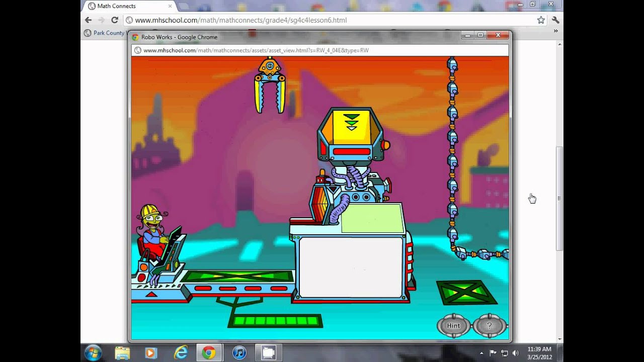
Task: Open the Park County bookmark
Action: click(105, 33)
